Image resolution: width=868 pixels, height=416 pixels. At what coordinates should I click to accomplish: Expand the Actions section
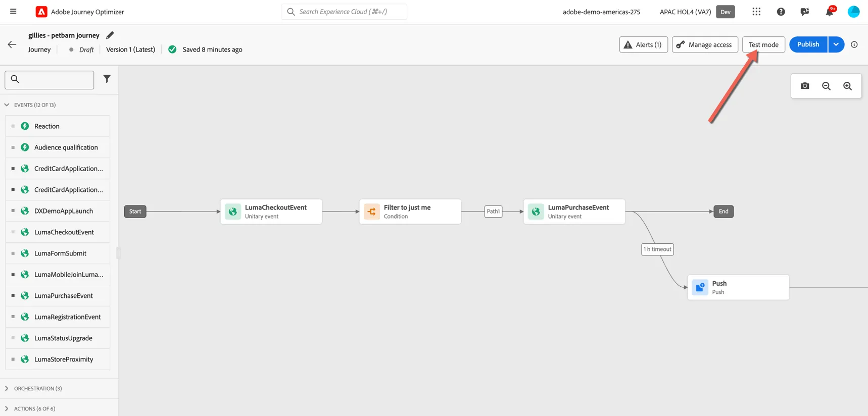[x=7, y=408]
